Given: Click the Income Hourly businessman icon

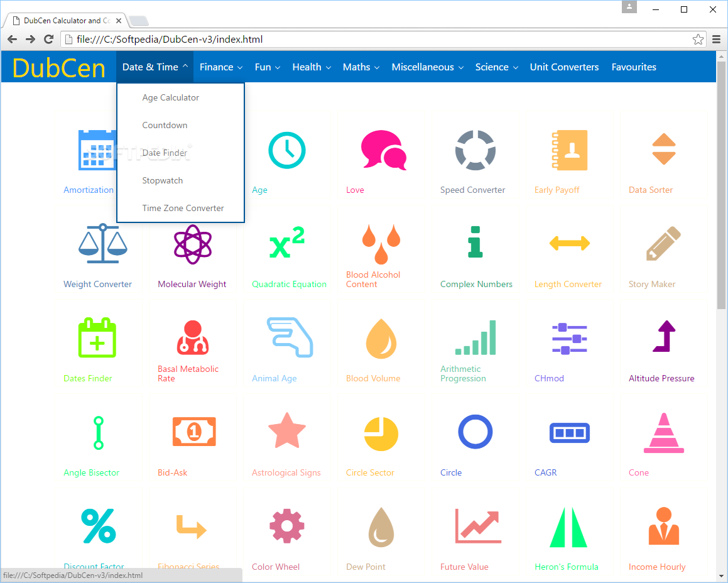Looking at the screenshot, I should (664, 526).
